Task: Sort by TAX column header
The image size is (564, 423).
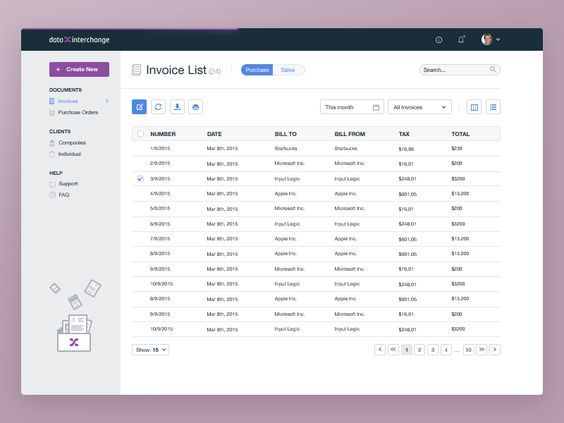Action: [x=404, y=134]
